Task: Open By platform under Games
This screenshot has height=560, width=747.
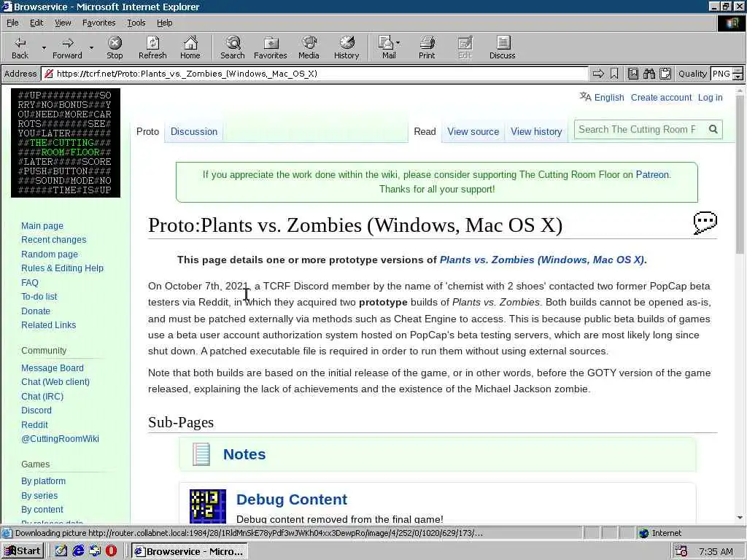Action: click(x=43, y=481)
